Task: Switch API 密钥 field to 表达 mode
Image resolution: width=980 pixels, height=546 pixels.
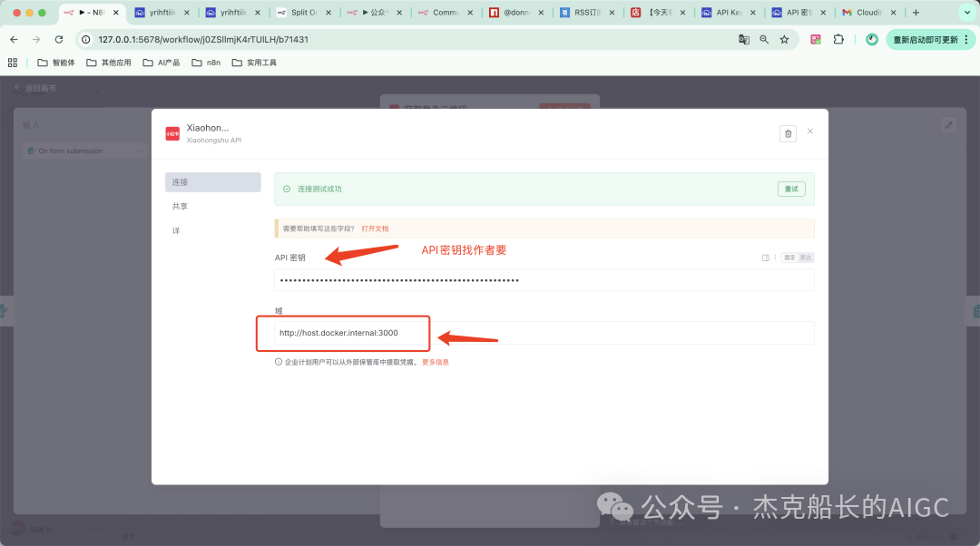Action: (x=806, y=258)
